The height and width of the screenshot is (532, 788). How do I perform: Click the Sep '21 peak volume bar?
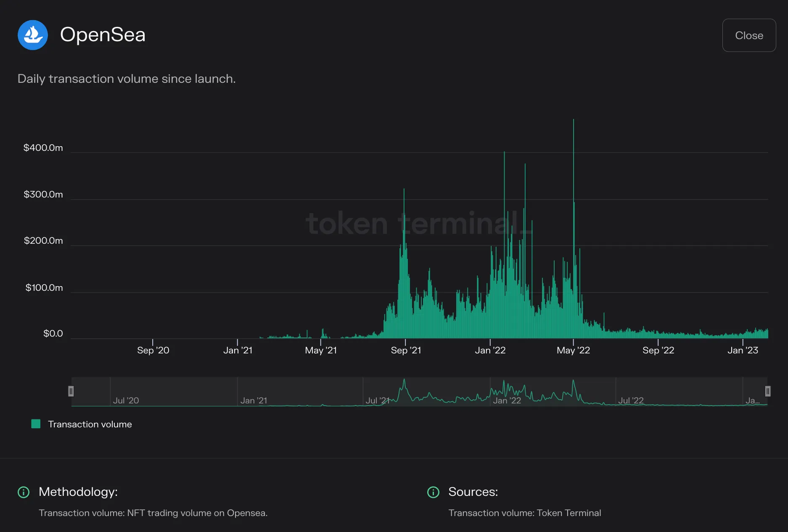click(x=404, y=263)
